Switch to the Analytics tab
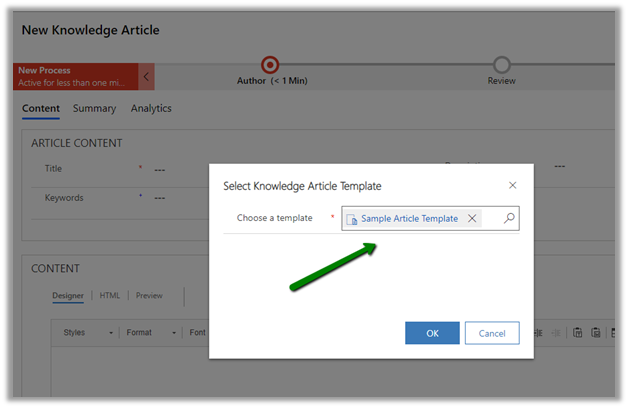Viewport: 628px width, 408px height. 151,108
